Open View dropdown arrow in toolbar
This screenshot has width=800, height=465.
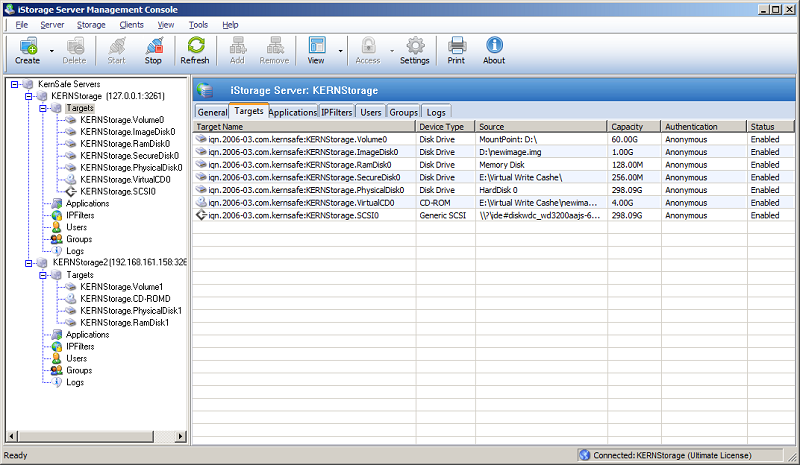340,51
